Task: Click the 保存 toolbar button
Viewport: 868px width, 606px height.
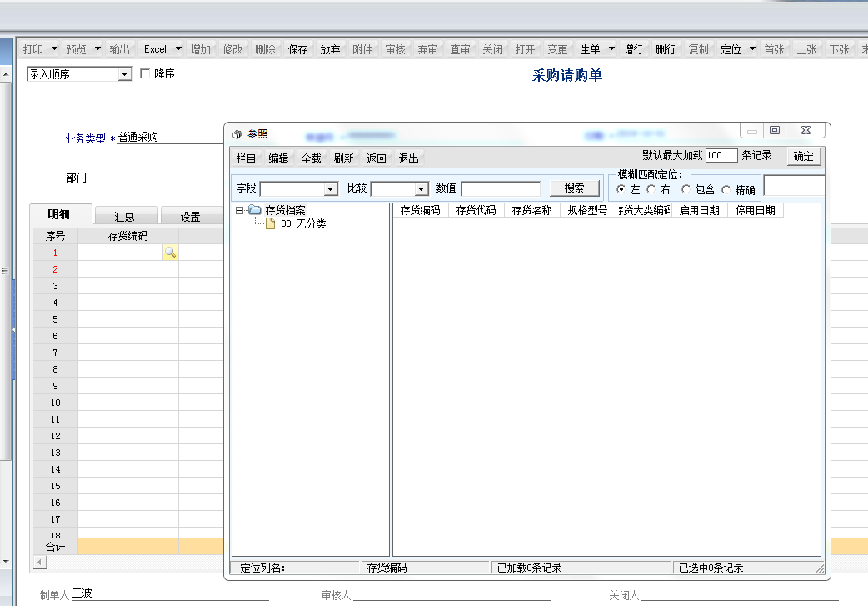Action: point(298,49)
